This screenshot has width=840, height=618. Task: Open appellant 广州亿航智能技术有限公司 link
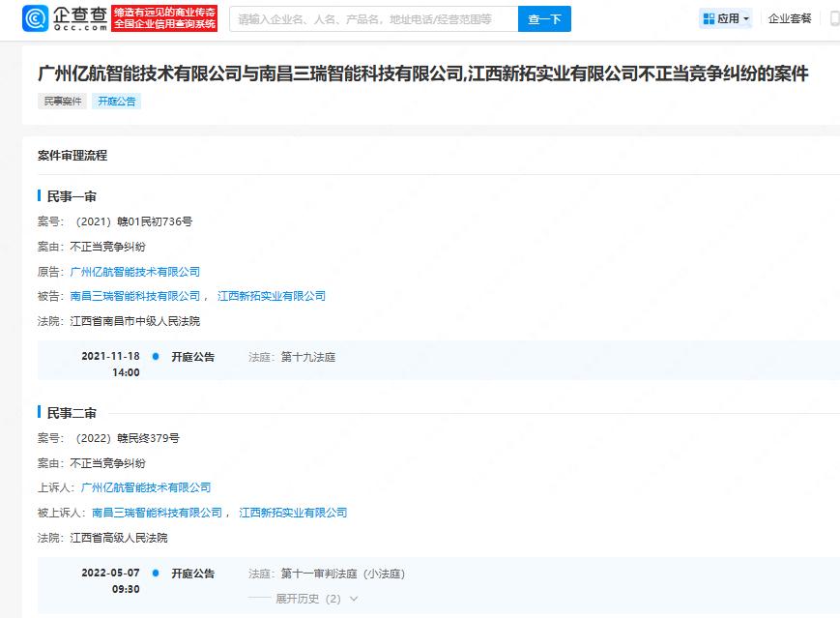tap(146, 487)
